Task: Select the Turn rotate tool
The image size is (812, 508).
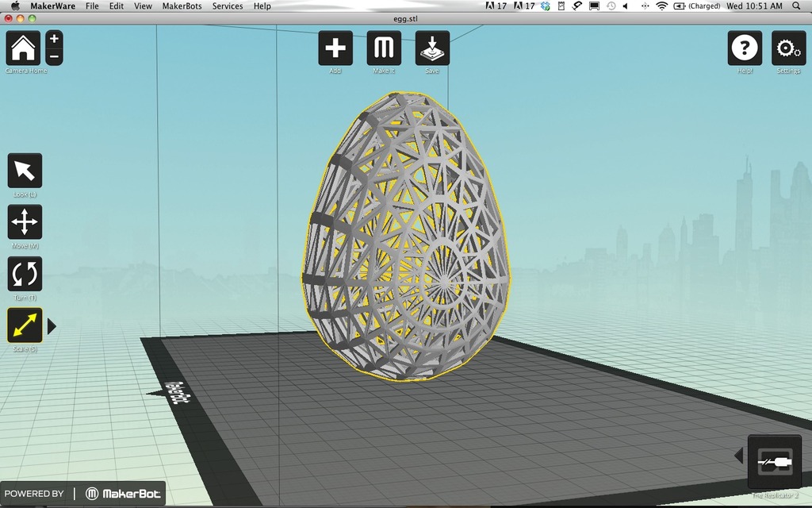Action: (x=25, y=274)
